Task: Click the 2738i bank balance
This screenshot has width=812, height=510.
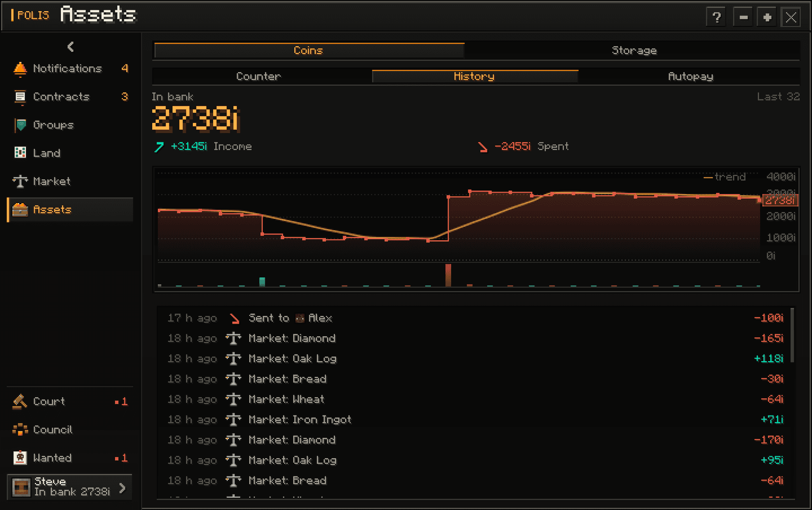Action: [195, 118]
